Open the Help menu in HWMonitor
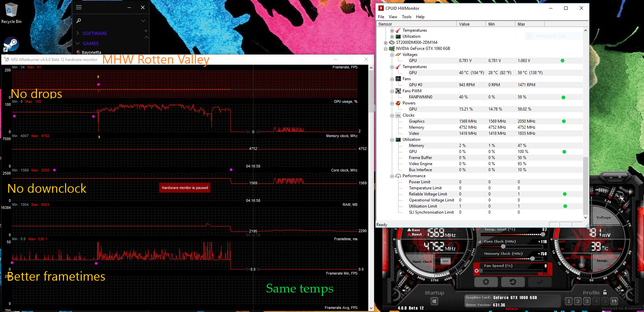 420,17
